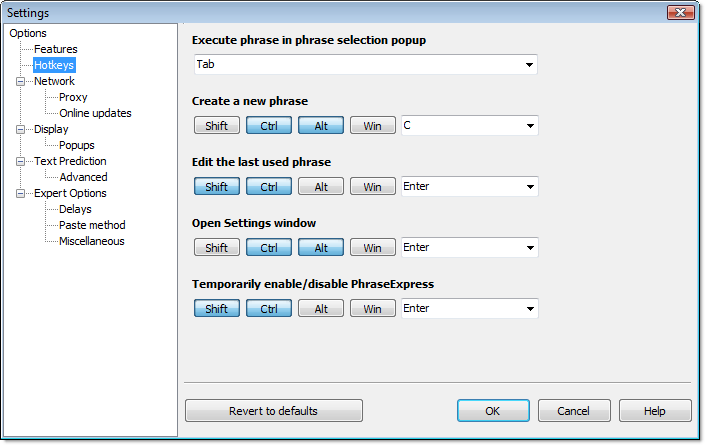Screen dimensions: 706x446
Task: Open key dropdown for Temporarily enable/disable PhraseExpress
Action: (470, 309)
